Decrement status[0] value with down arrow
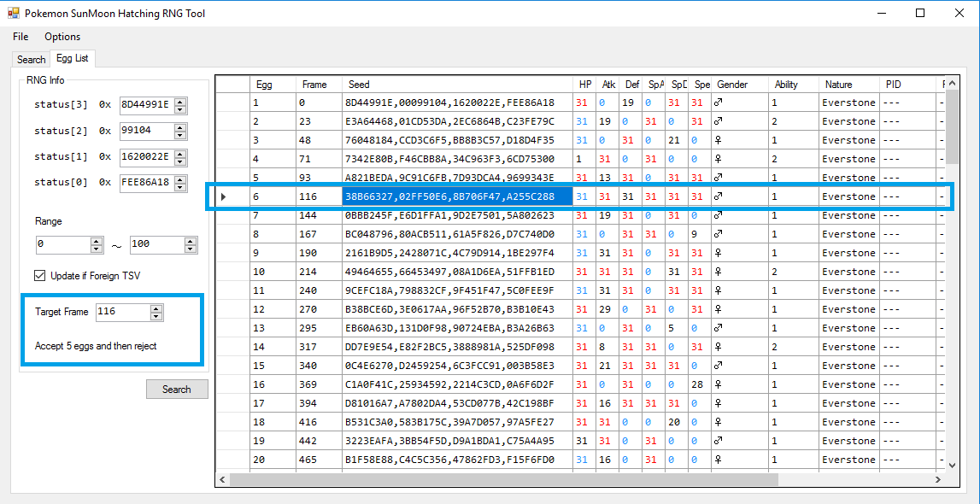 tap(179, 186)
